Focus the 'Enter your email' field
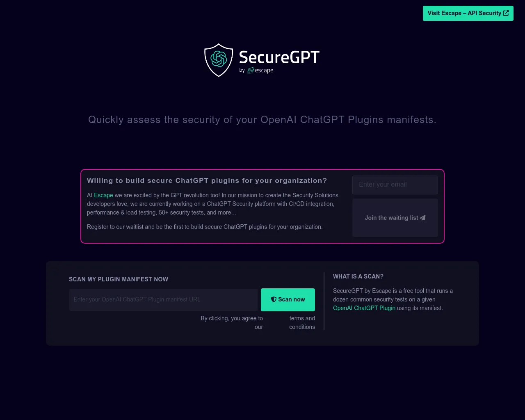Viewport: 525px width, 420px height. (x=395, y=185)
